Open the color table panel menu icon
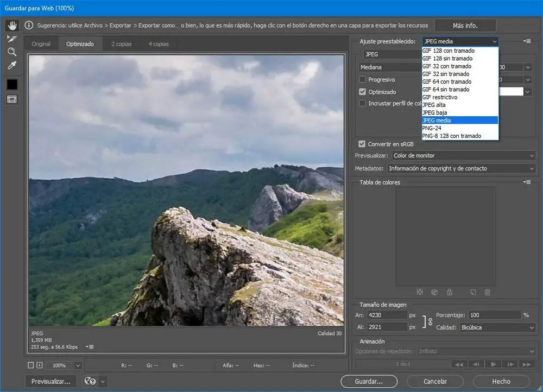 (x=526, y=182)
